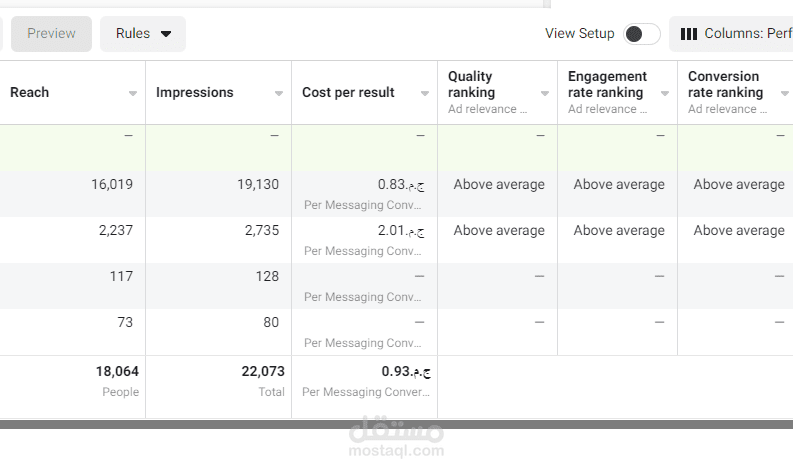This screenshot has width=793, height=468.
Task: Open Reach column dropdown arrow
Action: click(133, 93)
